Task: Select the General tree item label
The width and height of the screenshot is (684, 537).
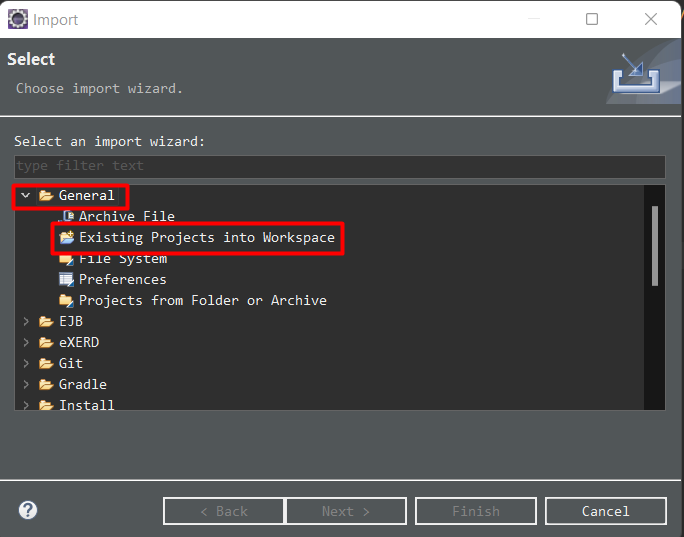Action: pyautogui.click(x=86, y=195)
